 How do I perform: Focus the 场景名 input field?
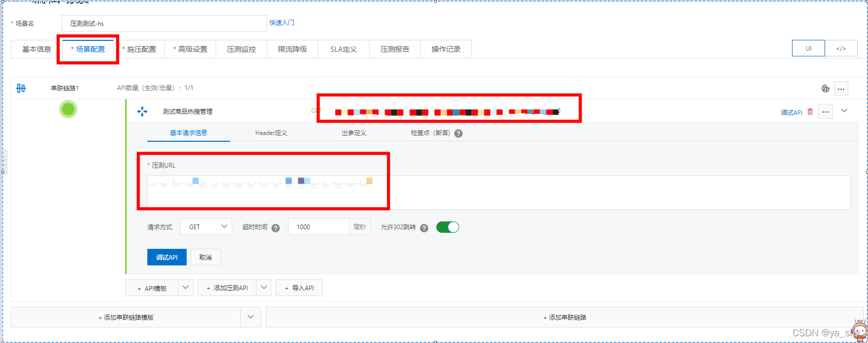(x=164, y=23)
